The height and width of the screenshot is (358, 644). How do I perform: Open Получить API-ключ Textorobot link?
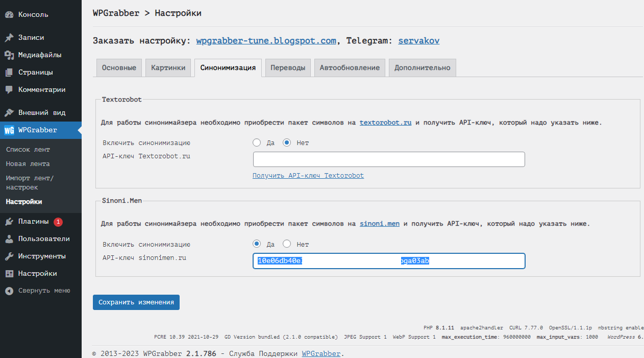pos(308,176)
